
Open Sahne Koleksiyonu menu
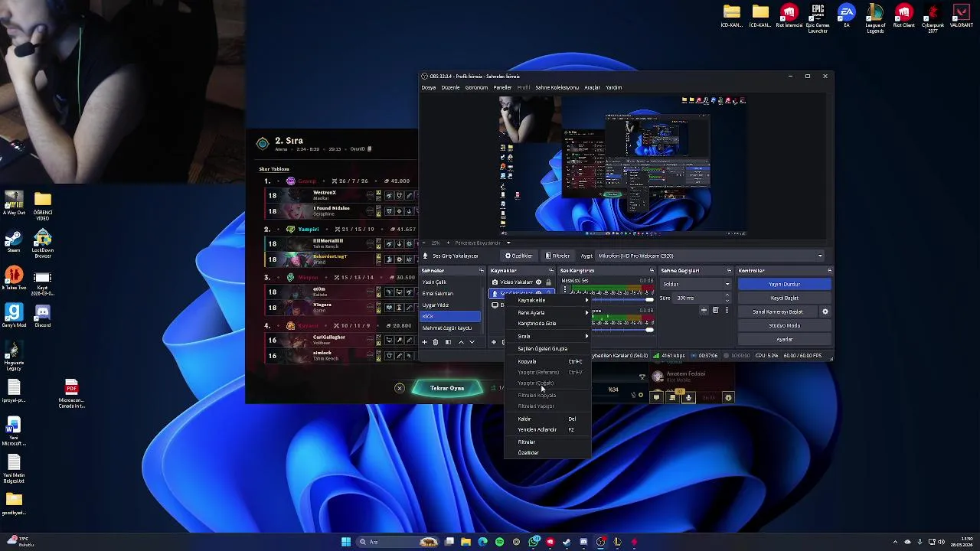pyautogui.click(x=557, y=87)
